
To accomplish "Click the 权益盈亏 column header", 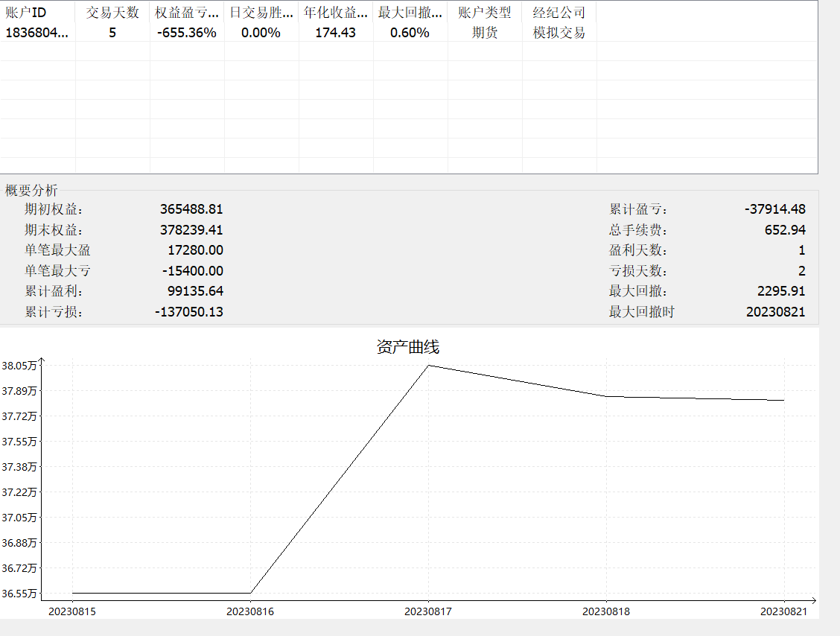I will pyautogui.click(x=186, y=13).
